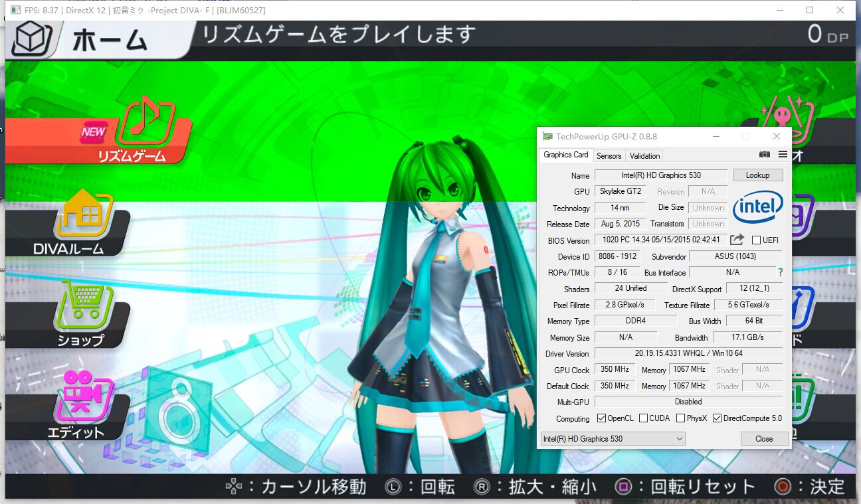
Task: Click the Lookup button
Action: (x=758, y=175)
